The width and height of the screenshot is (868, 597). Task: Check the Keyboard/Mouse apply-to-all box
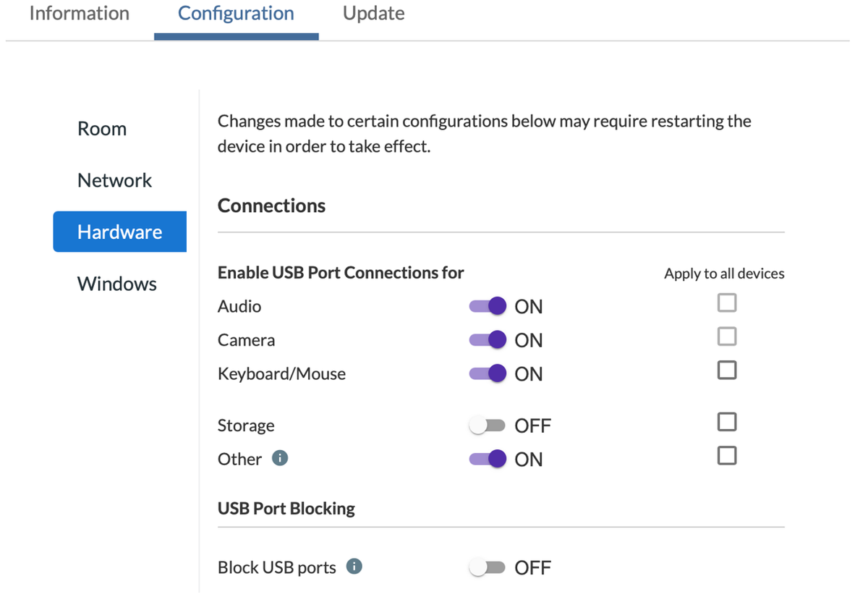(x=727, y=371)
